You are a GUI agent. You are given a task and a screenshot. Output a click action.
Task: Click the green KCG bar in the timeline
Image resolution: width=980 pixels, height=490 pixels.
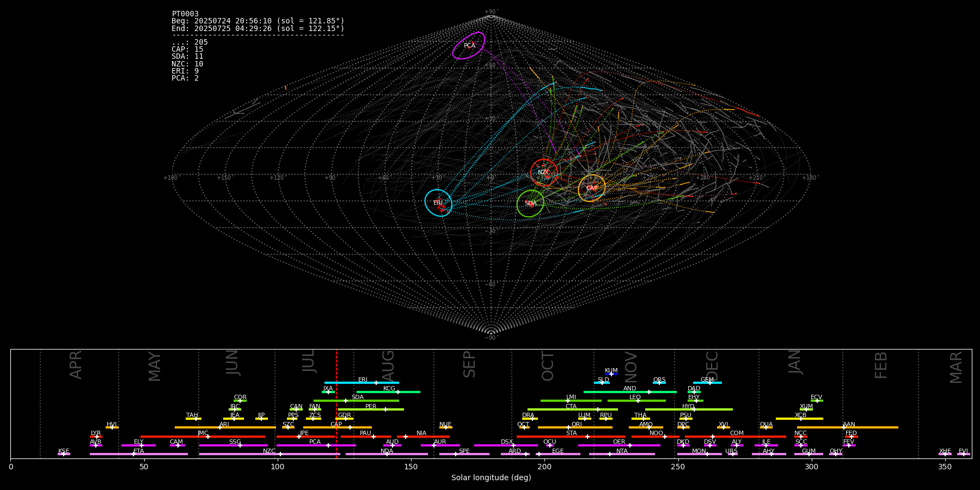click(388, 391)
